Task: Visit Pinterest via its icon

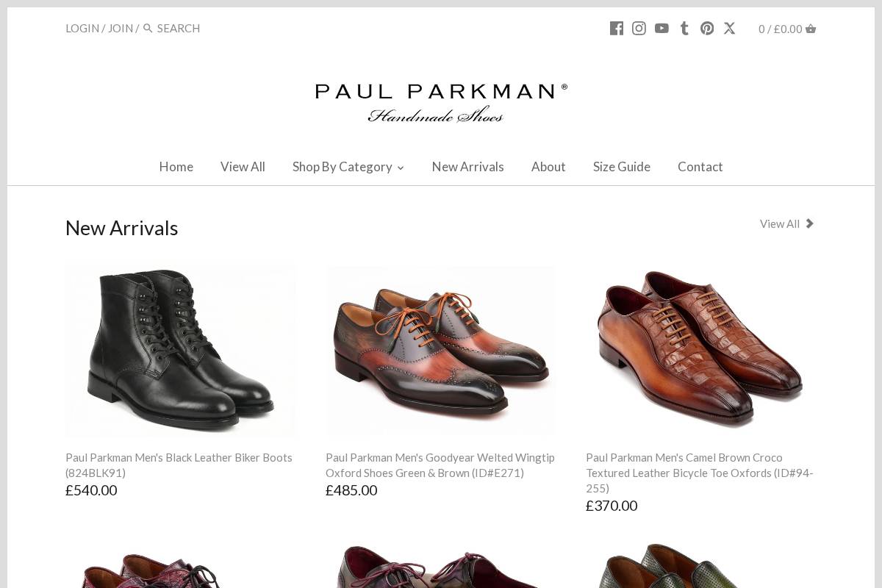Action: tap(706, 28)
